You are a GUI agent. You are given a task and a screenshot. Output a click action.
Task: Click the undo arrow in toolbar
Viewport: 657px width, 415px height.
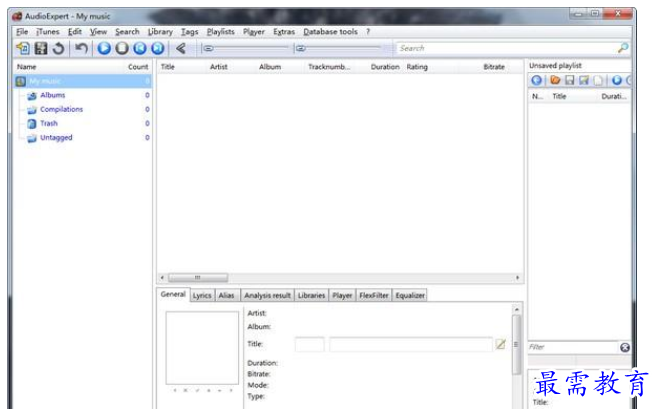(x=81, y=49)
